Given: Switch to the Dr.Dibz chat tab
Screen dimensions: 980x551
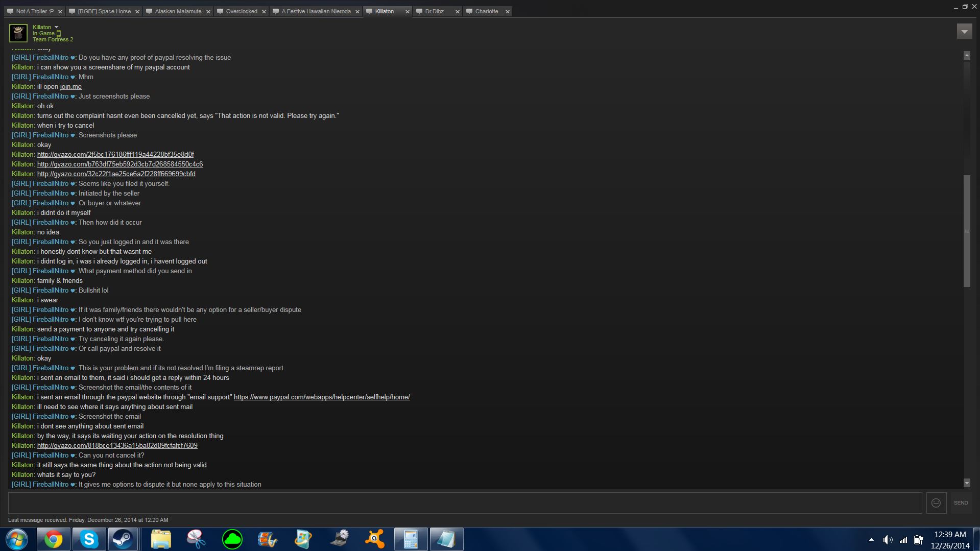Looking at the screenshot, I should (434, 11).
